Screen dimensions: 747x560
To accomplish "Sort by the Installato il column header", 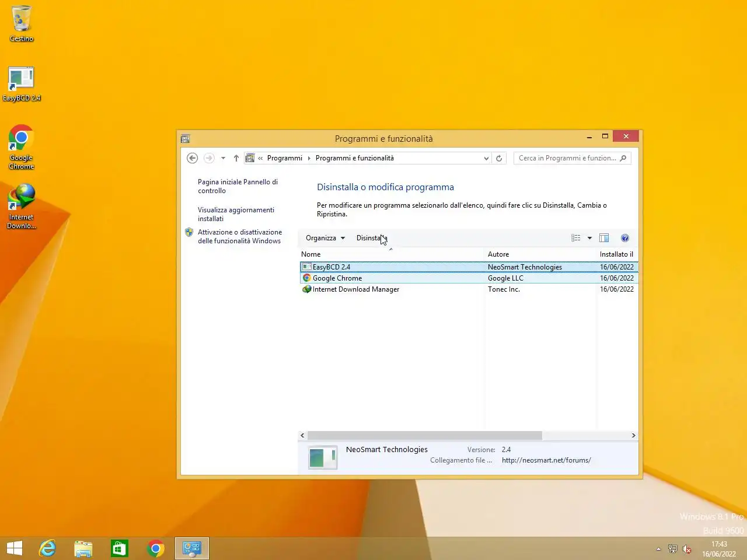I will coord(617,254).
